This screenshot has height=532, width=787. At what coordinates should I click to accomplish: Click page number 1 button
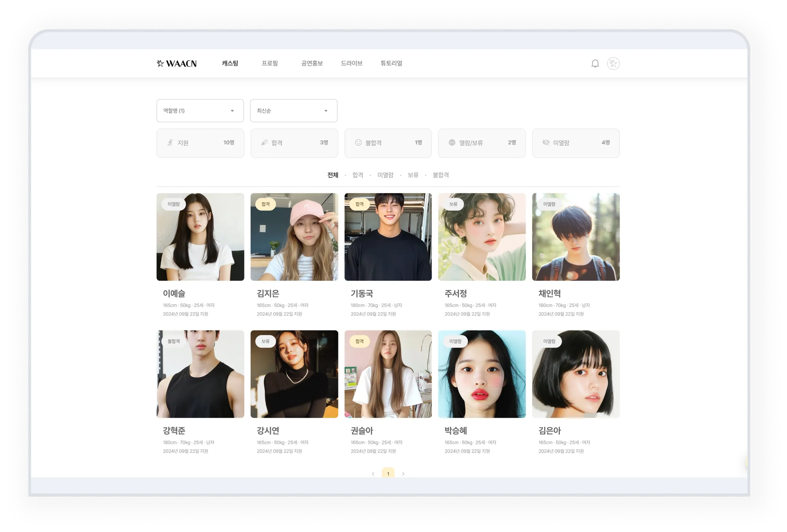pyautogui.click(x=388, y=473)
